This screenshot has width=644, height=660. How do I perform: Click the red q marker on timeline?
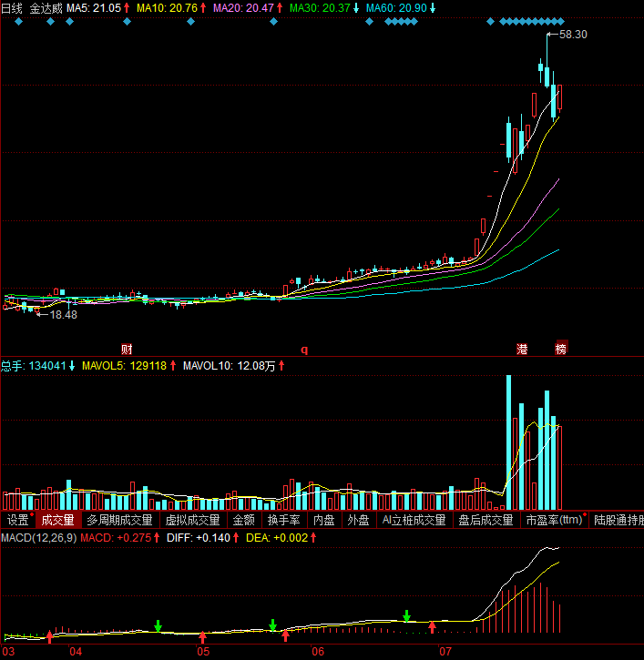pyautogui.click(x=304, y=349)
